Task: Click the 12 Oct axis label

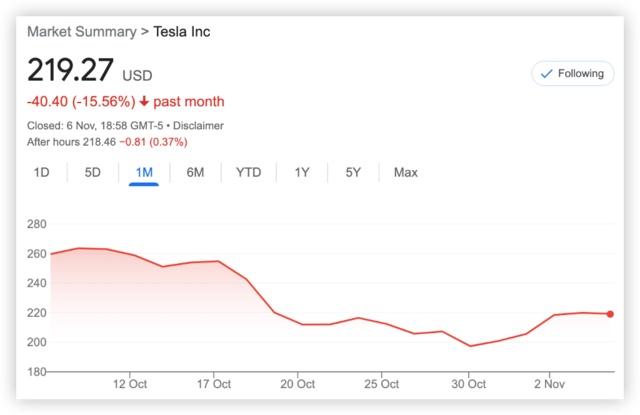Action: (x=130, y=384)
